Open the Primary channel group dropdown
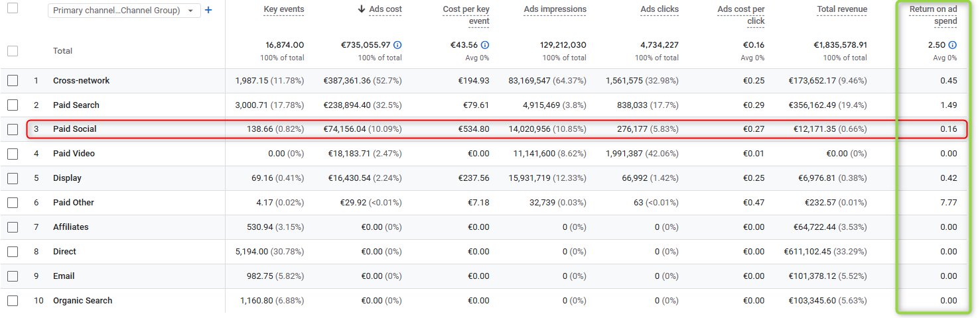Viewport: 980px width, 318px height. [124, 11]
